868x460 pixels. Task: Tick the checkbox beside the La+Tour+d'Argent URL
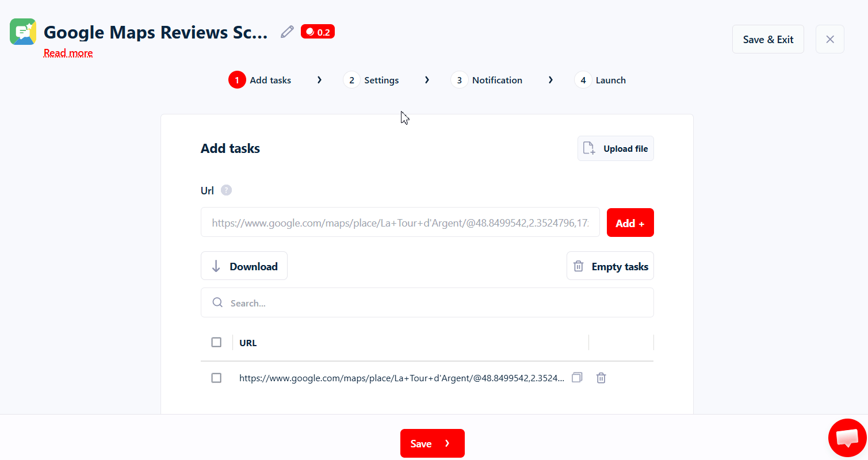coord(216,378)
